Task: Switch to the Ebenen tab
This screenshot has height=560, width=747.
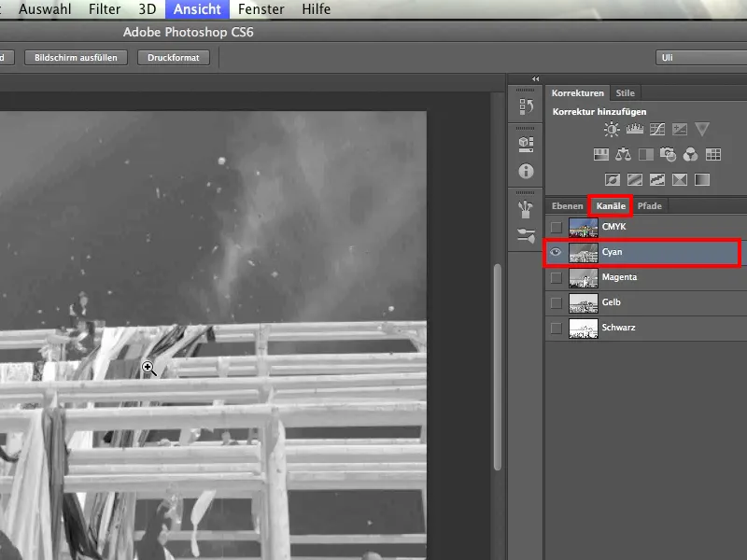Action: [567, 205]
